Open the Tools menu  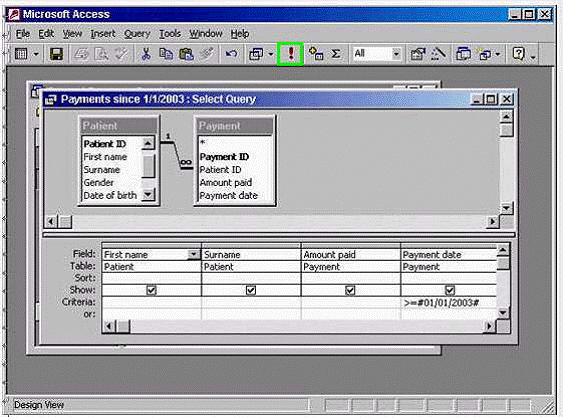(170, 34)
